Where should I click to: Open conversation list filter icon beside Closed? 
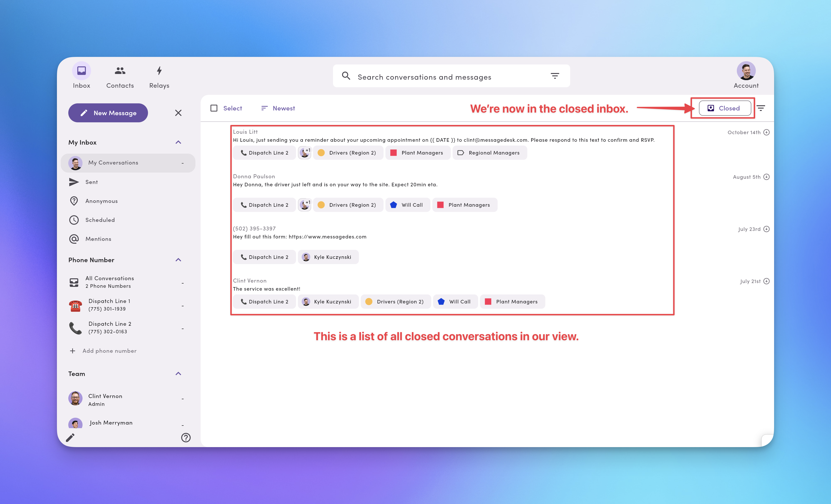(761, 108)
